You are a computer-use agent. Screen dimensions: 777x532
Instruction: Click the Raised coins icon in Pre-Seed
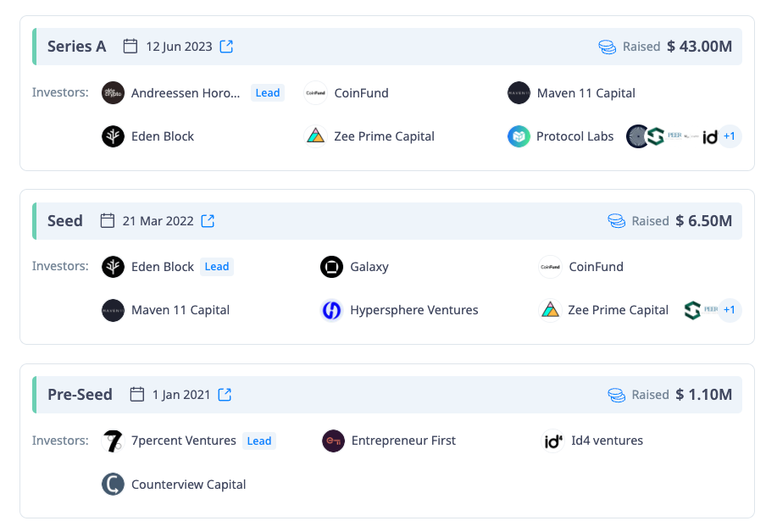[617, 395]
